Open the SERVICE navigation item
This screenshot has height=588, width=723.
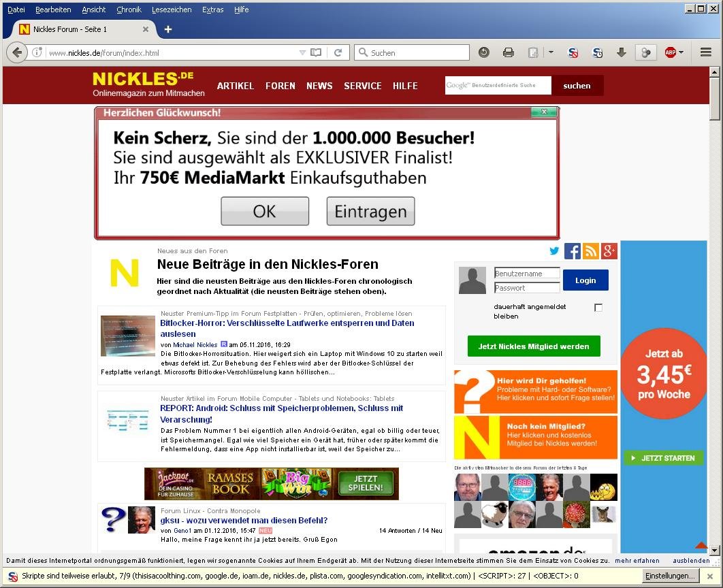click(362, 86)
